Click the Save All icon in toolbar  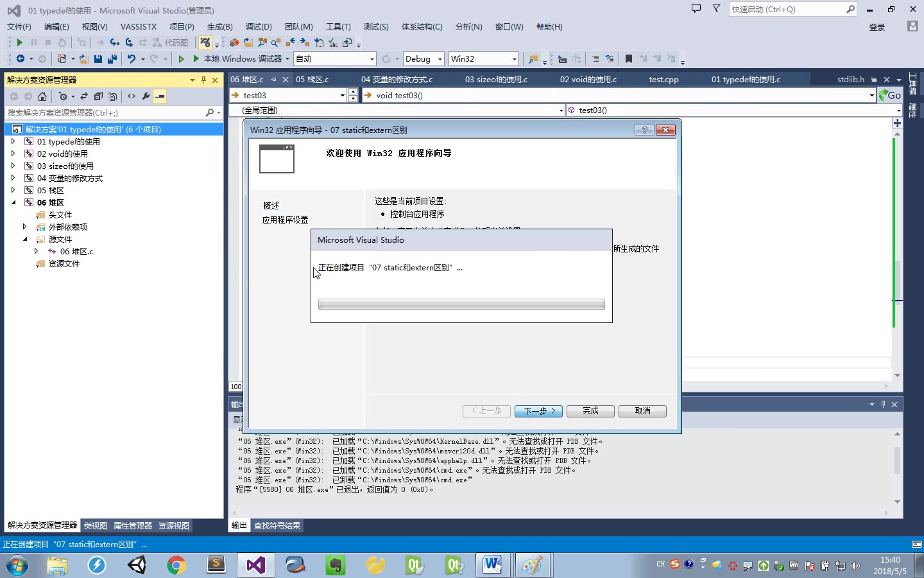pyautogui.click(x=112, y=58)
